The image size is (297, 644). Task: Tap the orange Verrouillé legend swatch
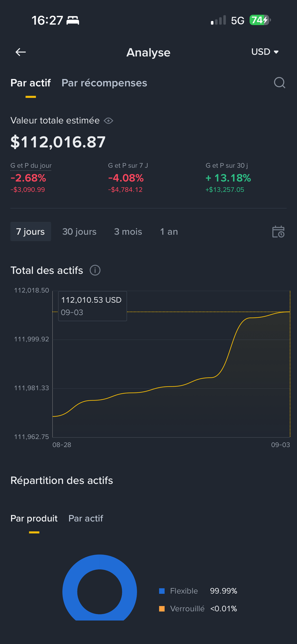pos(162,609)
